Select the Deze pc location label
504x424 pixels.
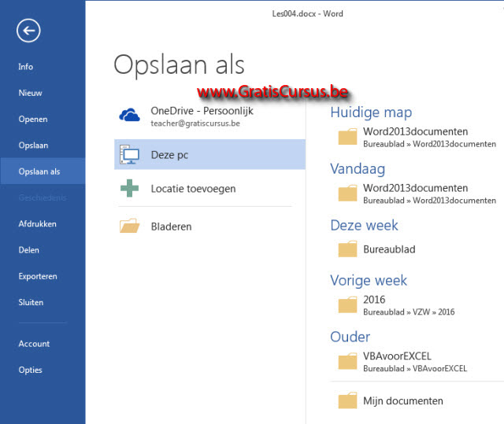click(169, 155)
